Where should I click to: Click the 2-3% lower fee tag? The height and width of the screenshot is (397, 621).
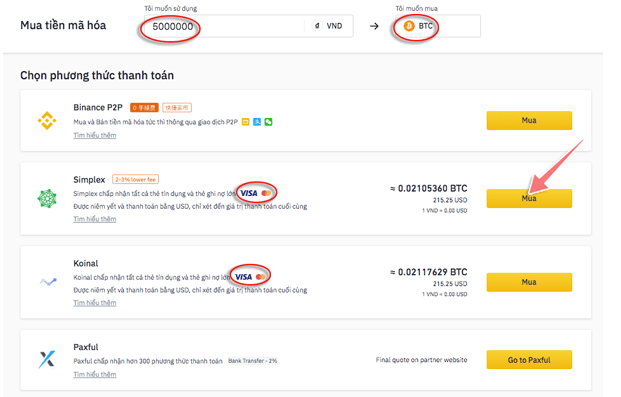click(x=135, y=179)
